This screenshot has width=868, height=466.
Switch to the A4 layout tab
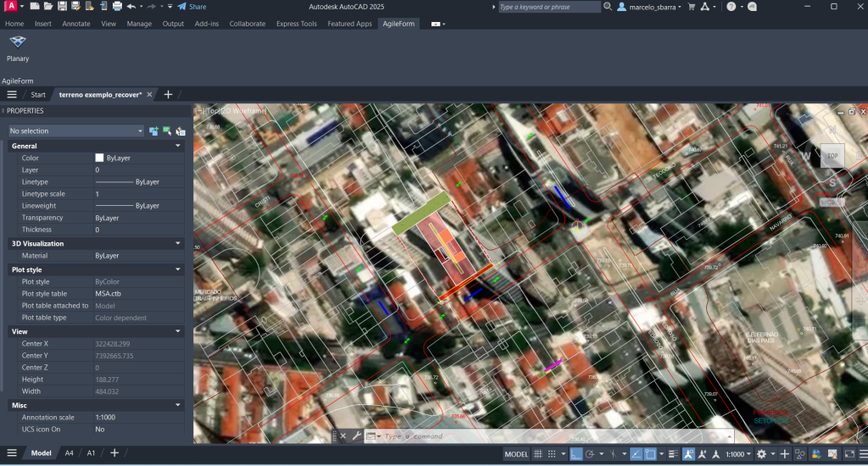point(70,452)
